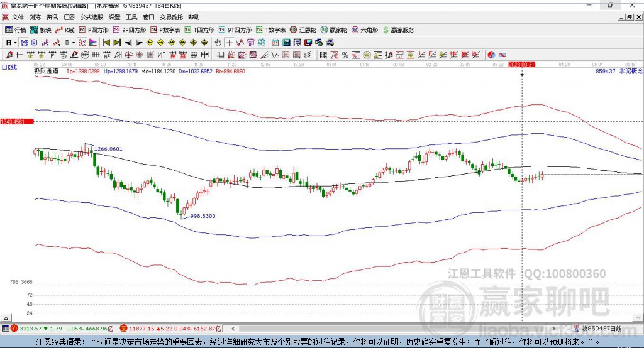Open the calendar icon with 21
This screenshot has height=348, width=644.
[275, 43]
